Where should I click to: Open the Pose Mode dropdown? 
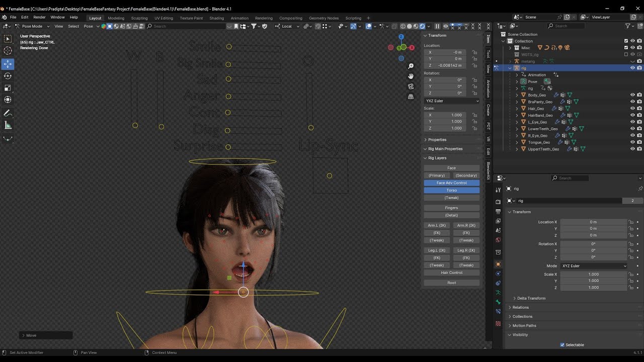[x=33, y=26]
